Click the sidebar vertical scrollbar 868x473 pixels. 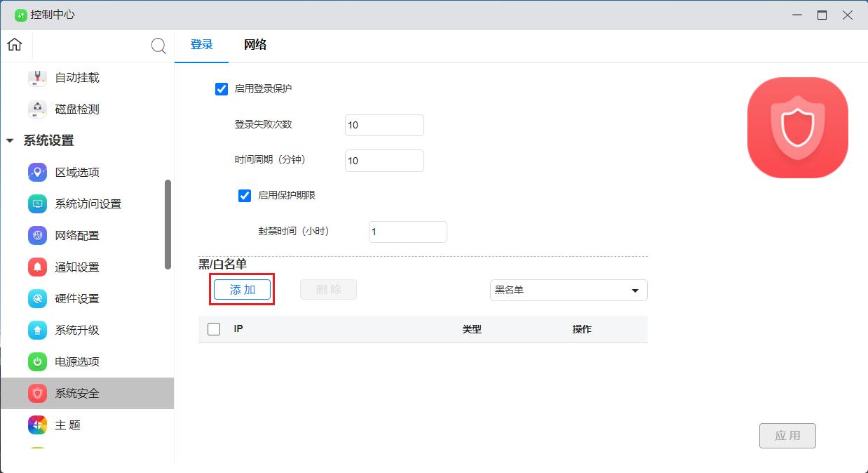[x=168, y=225]
